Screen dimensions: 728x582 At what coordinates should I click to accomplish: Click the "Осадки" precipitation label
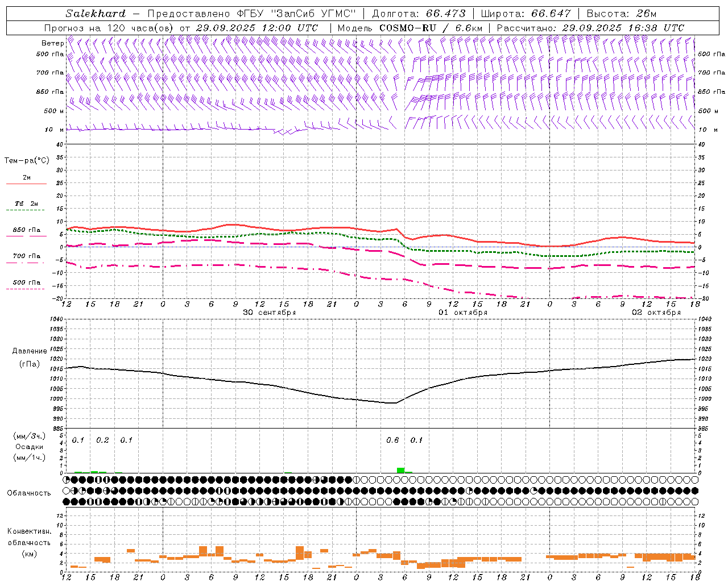pyautogui.click(x=30, y=447)
